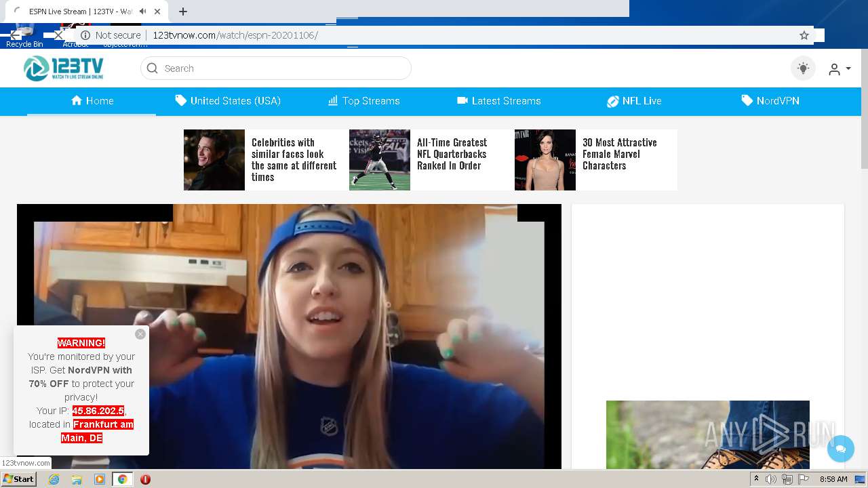Click the Not secure site info icon
This screenshot has width=868, height=488.
click(85, 35)
